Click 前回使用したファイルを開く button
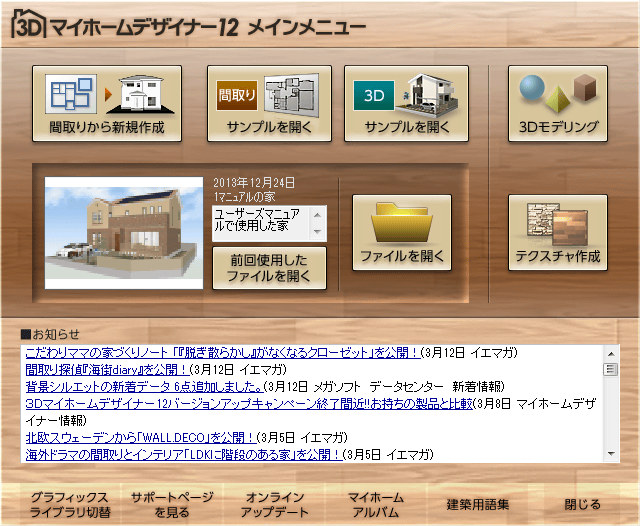 269,268
